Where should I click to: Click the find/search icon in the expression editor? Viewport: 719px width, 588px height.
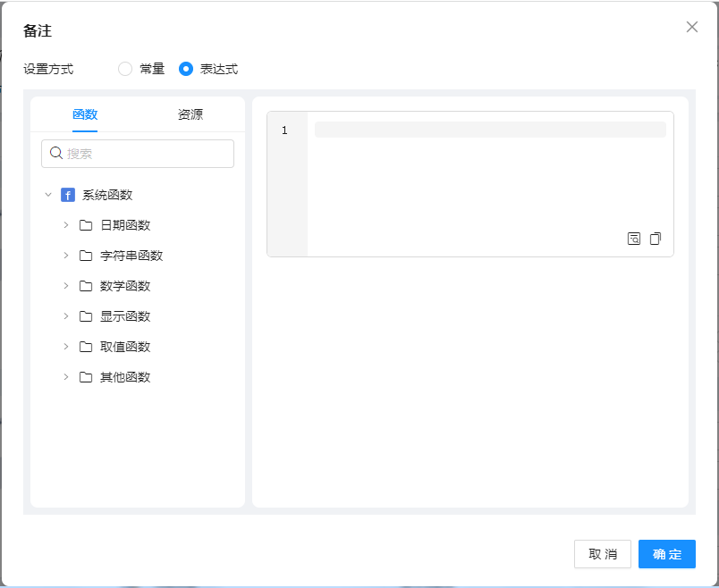634,239
